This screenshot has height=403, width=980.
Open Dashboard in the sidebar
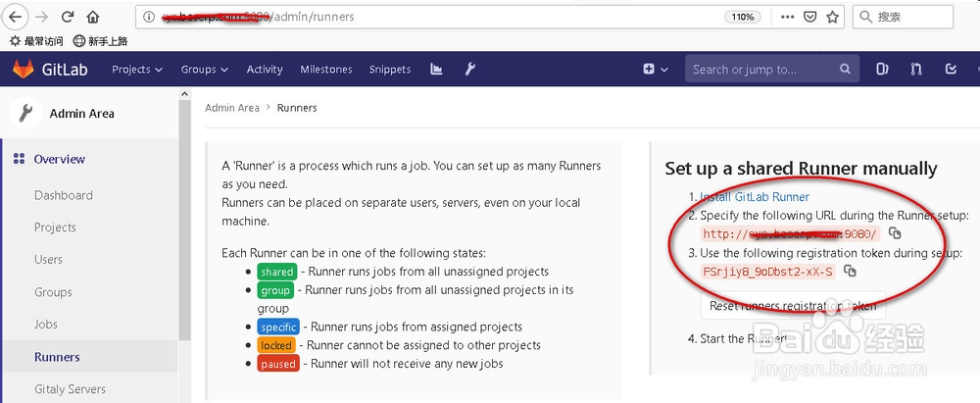tap(63, 195)
